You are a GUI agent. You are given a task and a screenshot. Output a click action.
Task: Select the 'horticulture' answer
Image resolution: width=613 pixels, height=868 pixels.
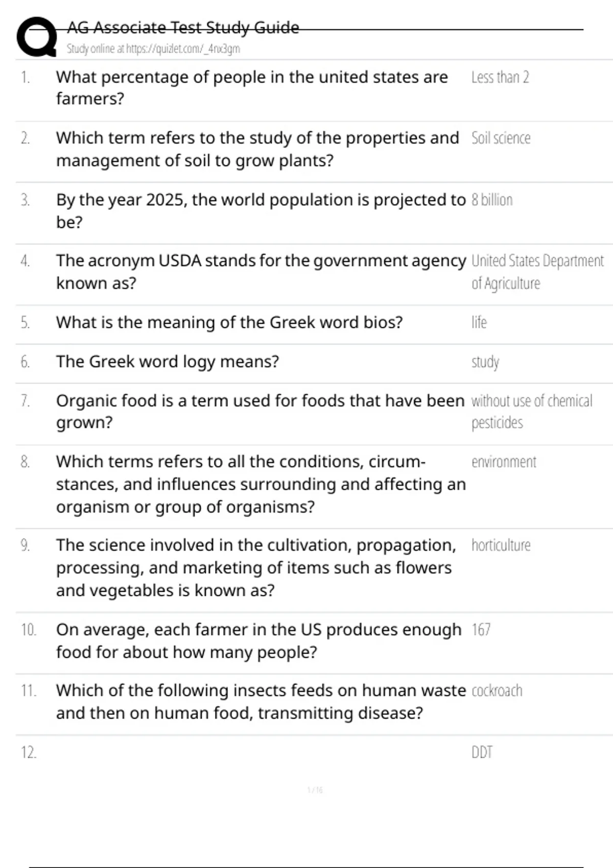pos(501,546)
